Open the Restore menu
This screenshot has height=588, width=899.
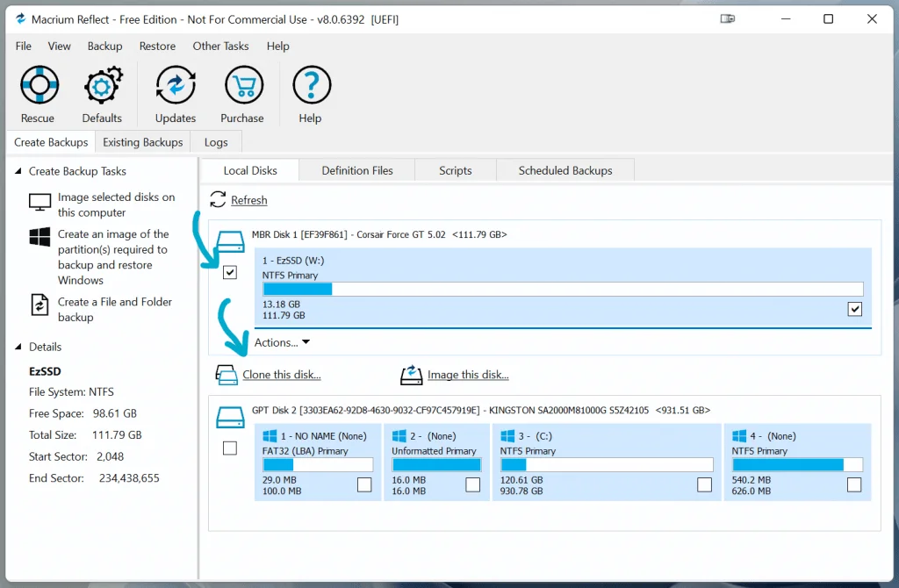click(x=158, y=46)
